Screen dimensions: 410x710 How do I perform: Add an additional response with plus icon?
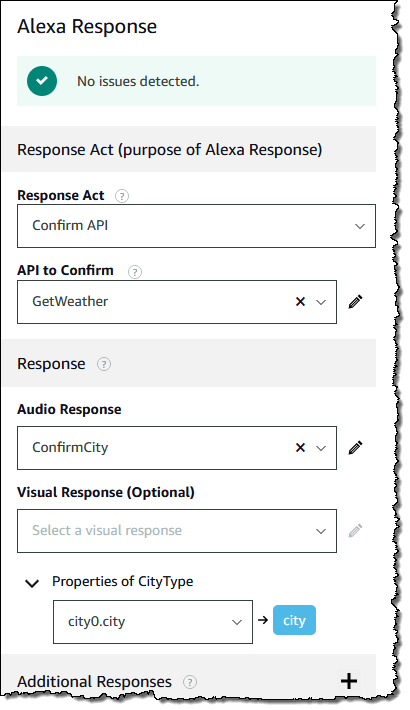[x=349, y=681]
